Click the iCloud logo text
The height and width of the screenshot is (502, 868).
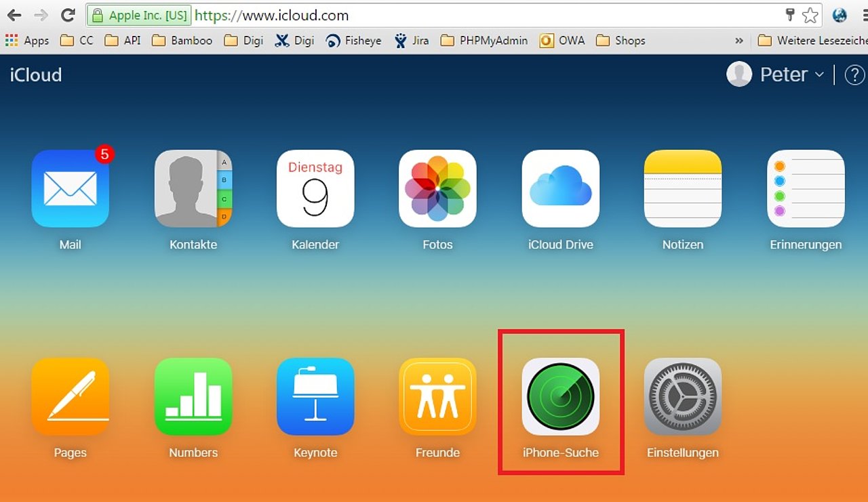coord(36,75)
